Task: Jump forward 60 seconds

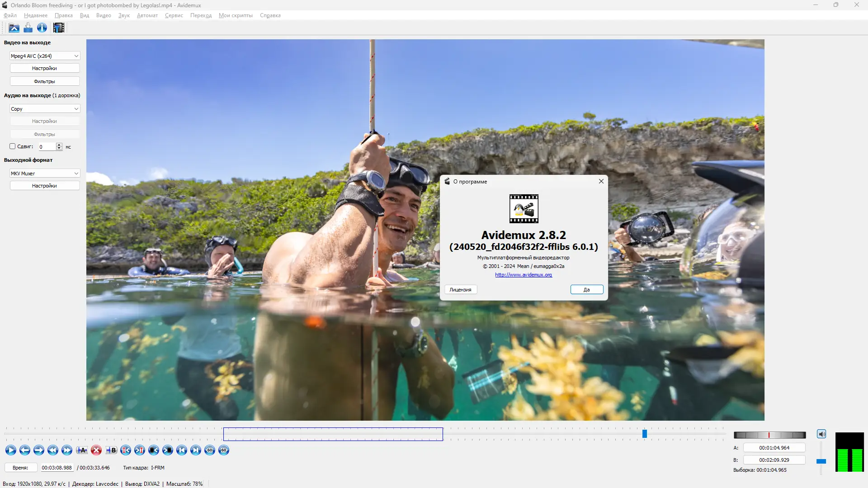Action: pyautogui.click(x=224, y=450)
